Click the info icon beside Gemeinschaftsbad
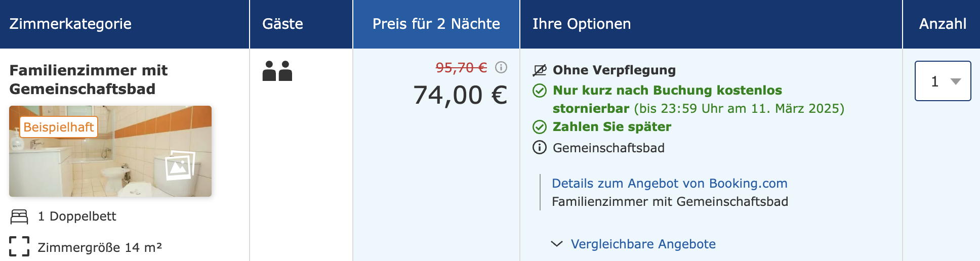 (x=540, y=148)
